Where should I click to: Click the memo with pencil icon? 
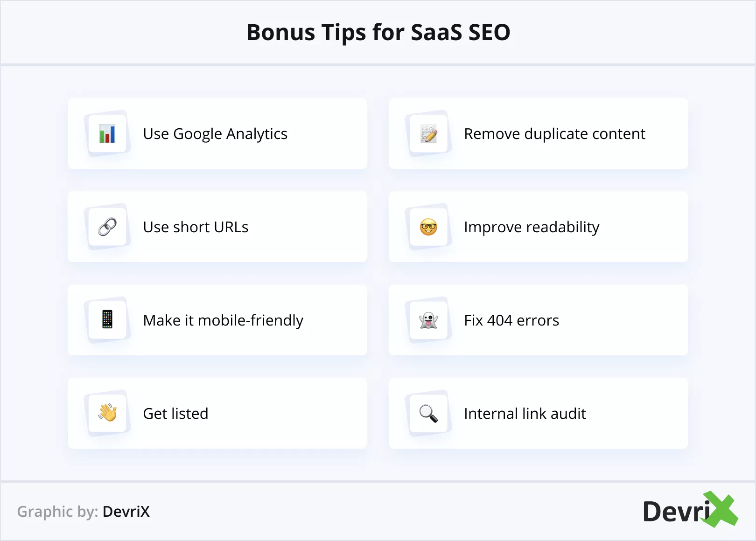pyautogui.click(x=428, y=134)
